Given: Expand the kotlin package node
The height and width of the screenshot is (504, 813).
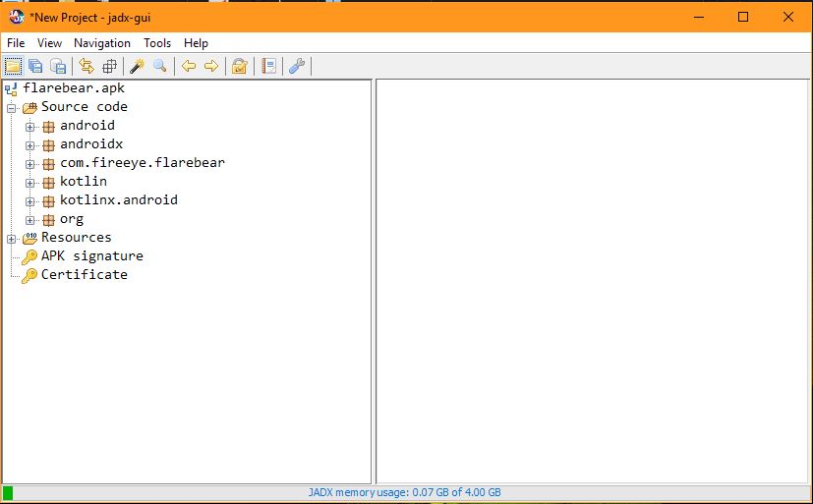Looking at the screenshot, I should [x=30, y=183].
